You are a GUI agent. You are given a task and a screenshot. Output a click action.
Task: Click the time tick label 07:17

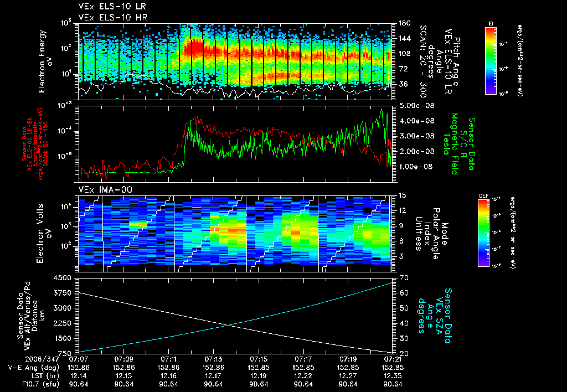click(x=303, y=360)
